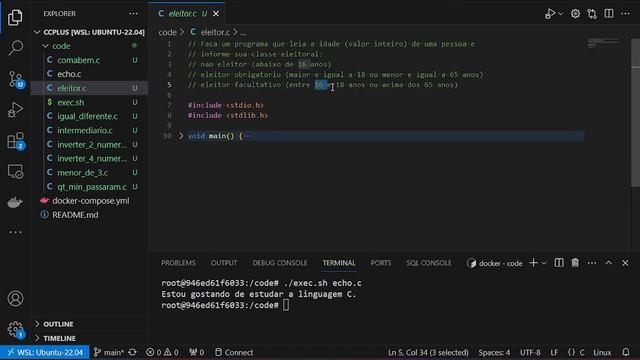Open run options dropdown arrow

561,13
